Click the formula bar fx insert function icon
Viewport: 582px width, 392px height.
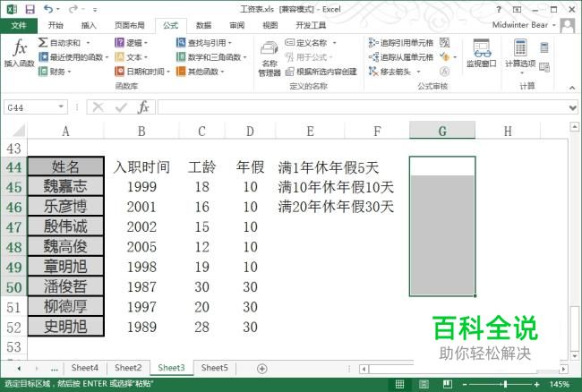point(143,107)
